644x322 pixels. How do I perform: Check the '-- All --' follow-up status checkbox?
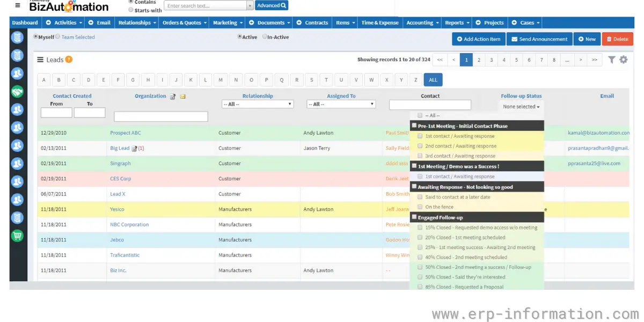point(420,115)
